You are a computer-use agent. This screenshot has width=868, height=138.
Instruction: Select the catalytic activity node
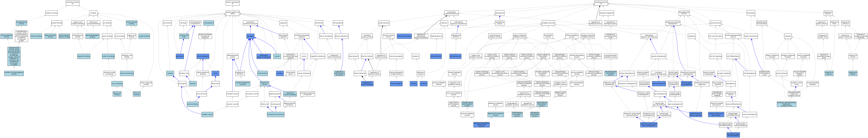tap(52, 13)
